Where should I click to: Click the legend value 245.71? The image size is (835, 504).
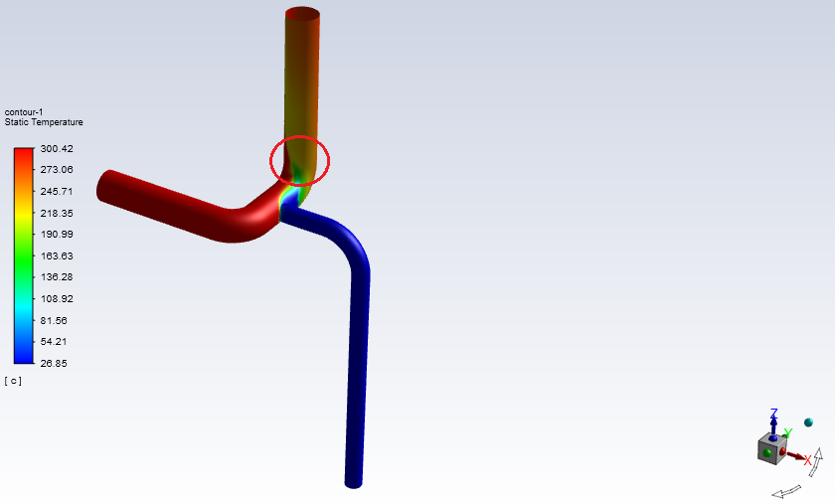57,191
